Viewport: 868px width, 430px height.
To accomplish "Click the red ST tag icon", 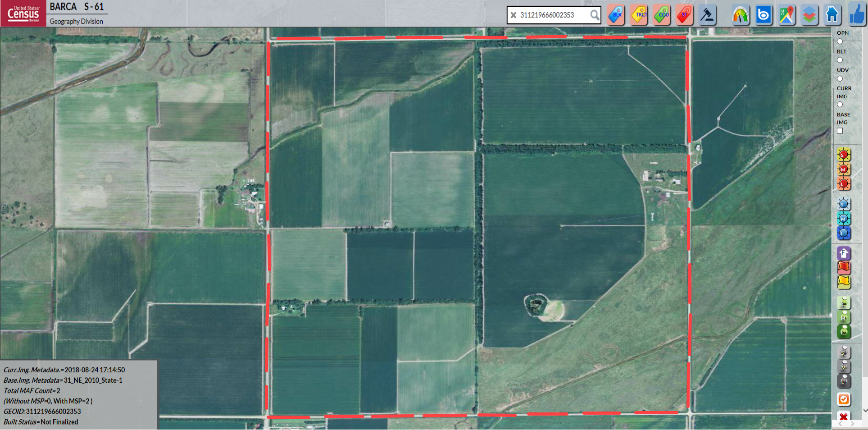I will pyautogui.click(x=685, y=15).
